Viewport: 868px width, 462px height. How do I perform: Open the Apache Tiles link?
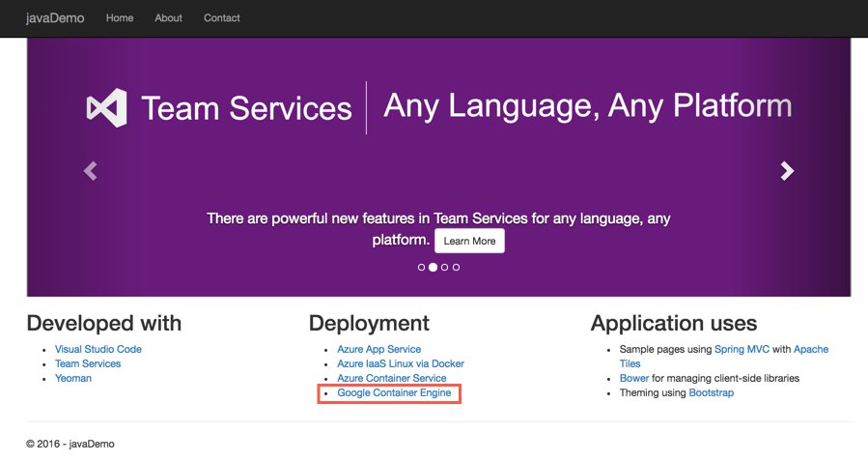point(811,349)
